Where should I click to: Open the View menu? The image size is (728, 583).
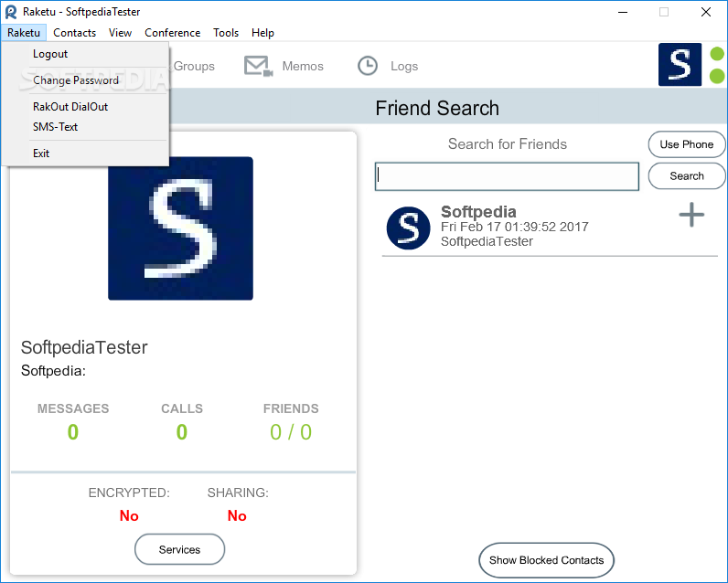click(x=120, y=33)
